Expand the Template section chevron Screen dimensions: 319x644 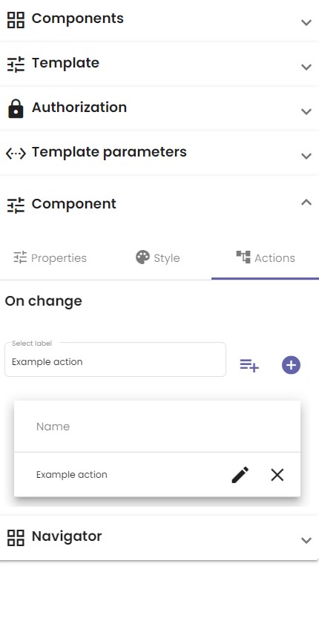pos(306,67)
